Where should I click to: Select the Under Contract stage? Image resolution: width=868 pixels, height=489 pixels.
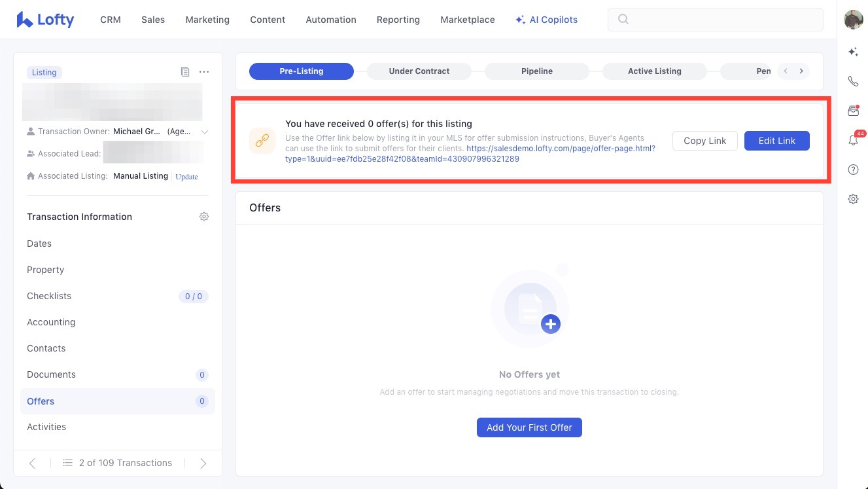(x=419, y=71)
